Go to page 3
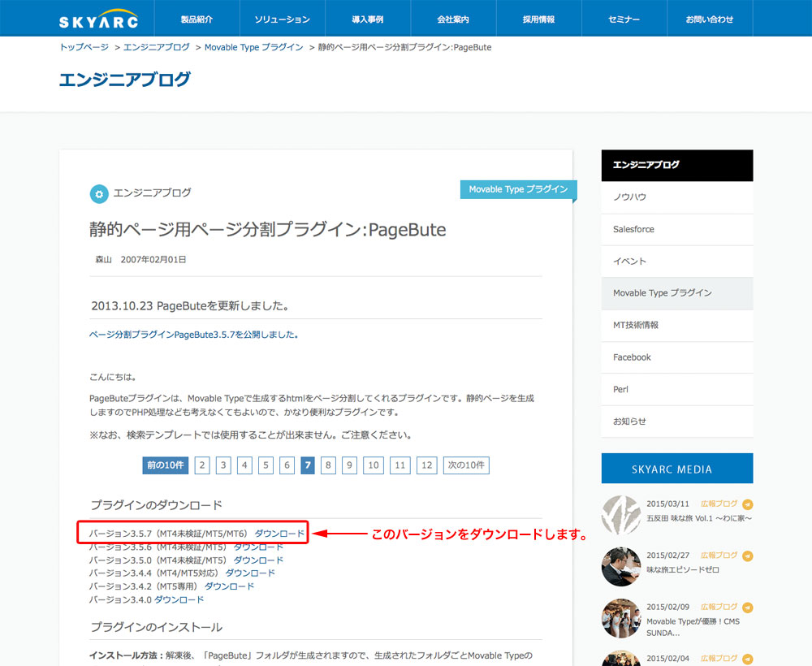The height and width of the screenshot is (666, 812). coord(223,465)
